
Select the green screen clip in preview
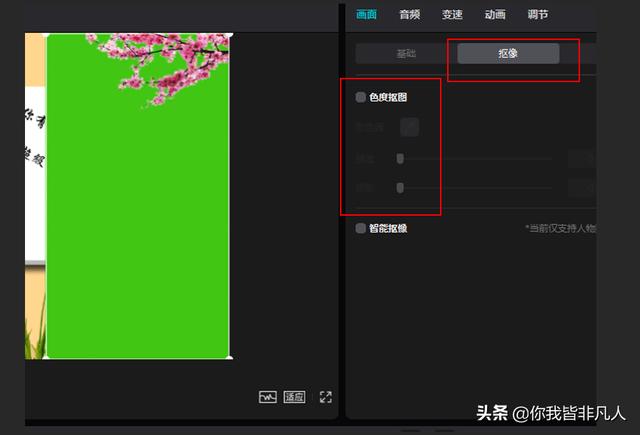tap(138, 196)
